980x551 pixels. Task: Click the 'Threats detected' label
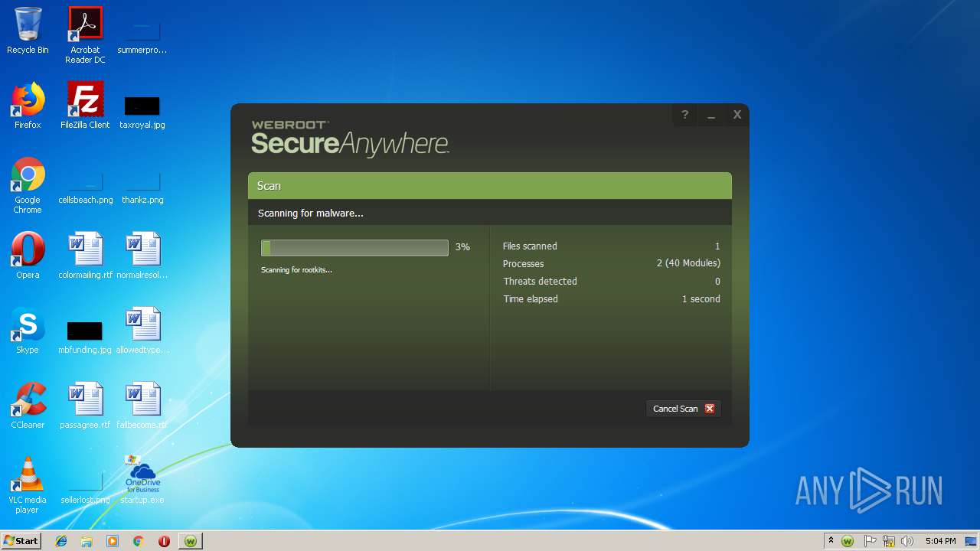(540, 282)
